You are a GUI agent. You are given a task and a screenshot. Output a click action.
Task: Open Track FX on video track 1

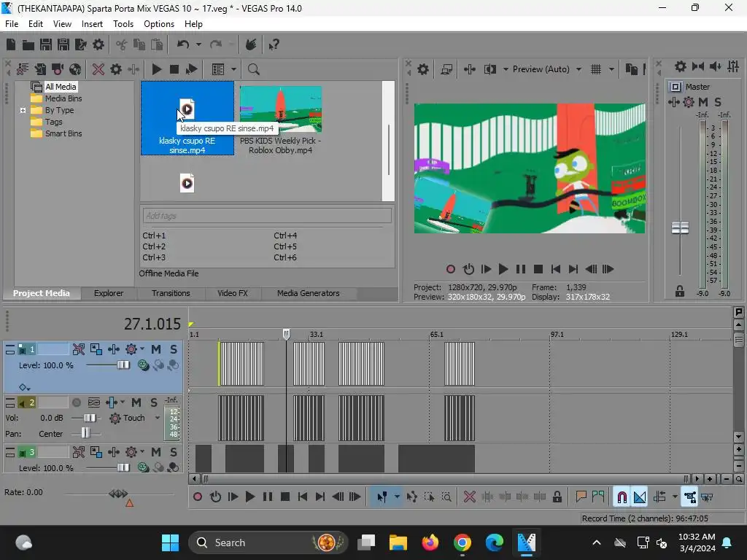pyautogui.click(x=113, y=349)
